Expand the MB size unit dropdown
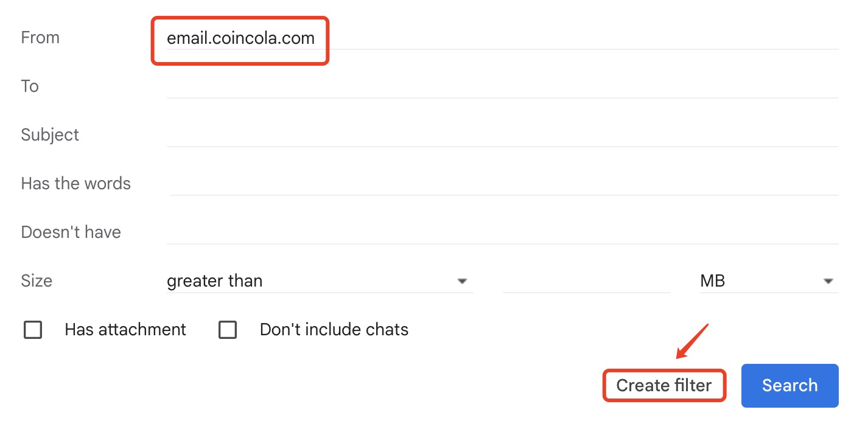The image size is (868, 432). tap(768, 281)
